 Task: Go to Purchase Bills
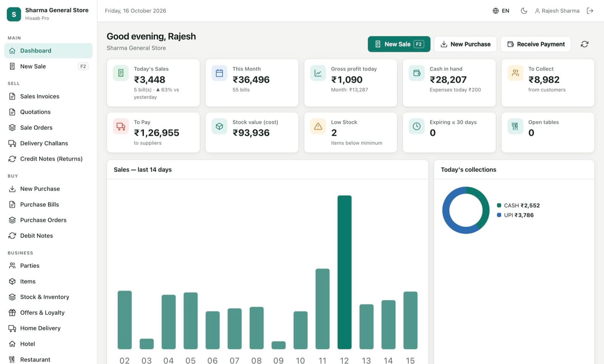[48, 205]
